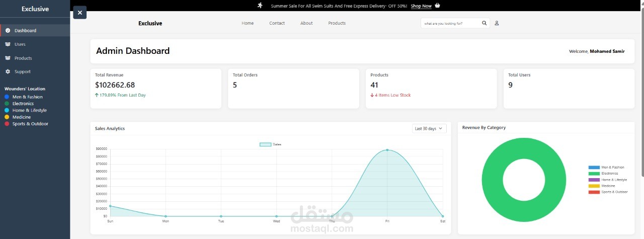
Task: Click the Saturday data point on chart
Action: pos(443,216)
